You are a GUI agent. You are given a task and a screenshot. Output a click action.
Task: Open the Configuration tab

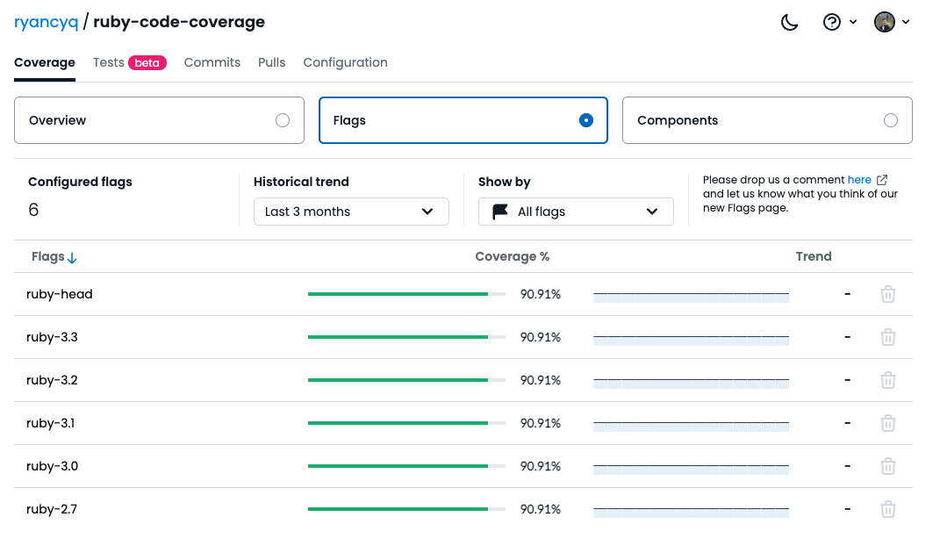tap(346, 63)
